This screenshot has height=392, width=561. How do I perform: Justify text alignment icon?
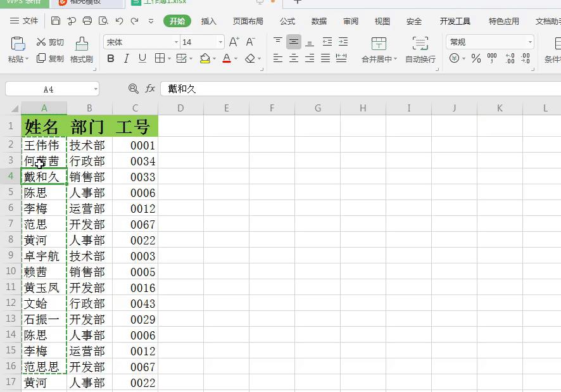point(325,58)
